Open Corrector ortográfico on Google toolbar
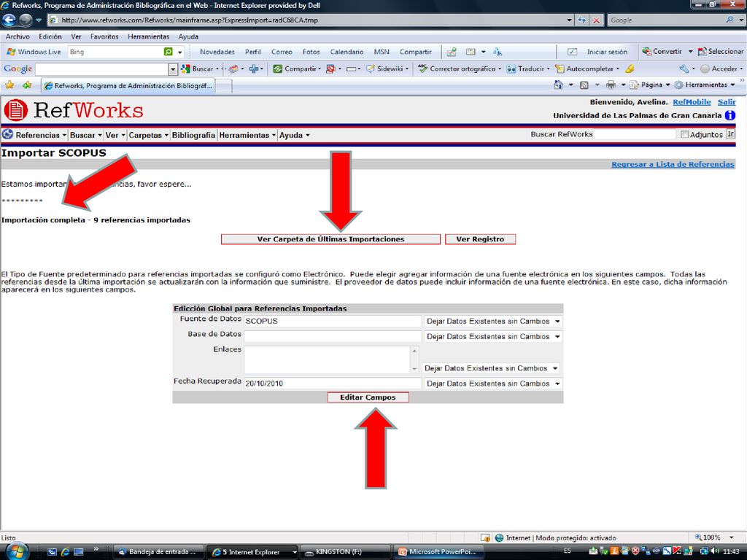Screen dimensions: 747x560 tap(460, 69)
